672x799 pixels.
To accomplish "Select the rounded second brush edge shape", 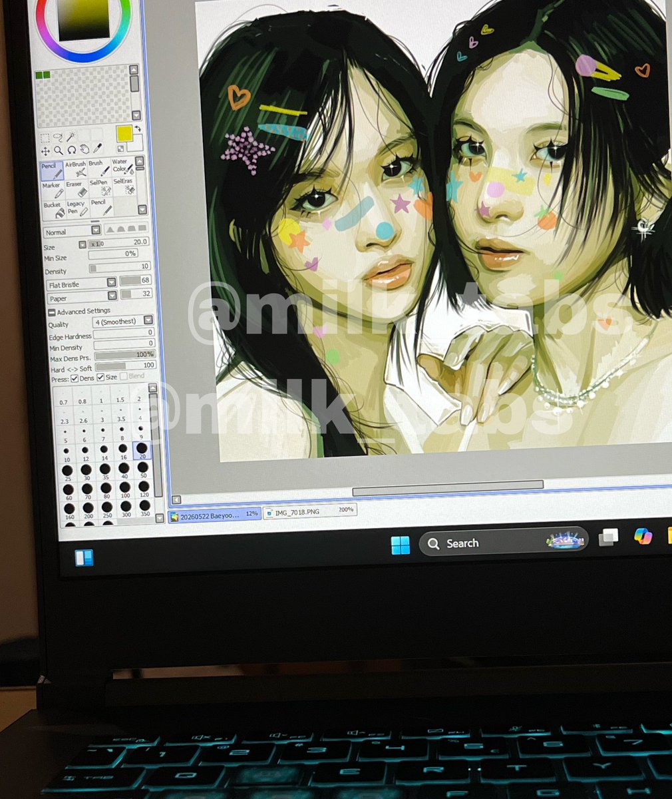I will pyautogui.click(x=121, y=229).
